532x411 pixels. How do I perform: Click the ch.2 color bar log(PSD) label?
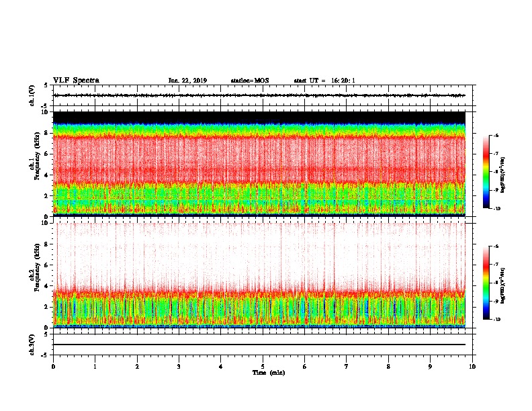pyautogui.click(x=503, y=286)
